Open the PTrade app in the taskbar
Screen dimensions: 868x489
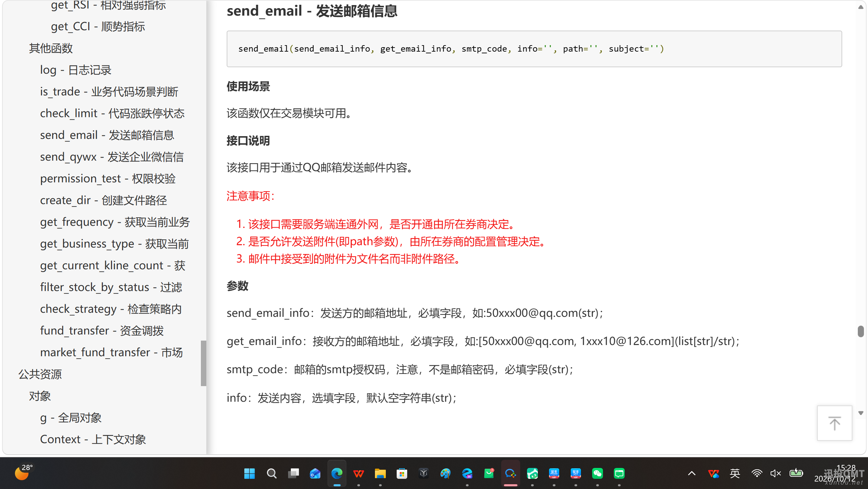click(x=554, y=473)
